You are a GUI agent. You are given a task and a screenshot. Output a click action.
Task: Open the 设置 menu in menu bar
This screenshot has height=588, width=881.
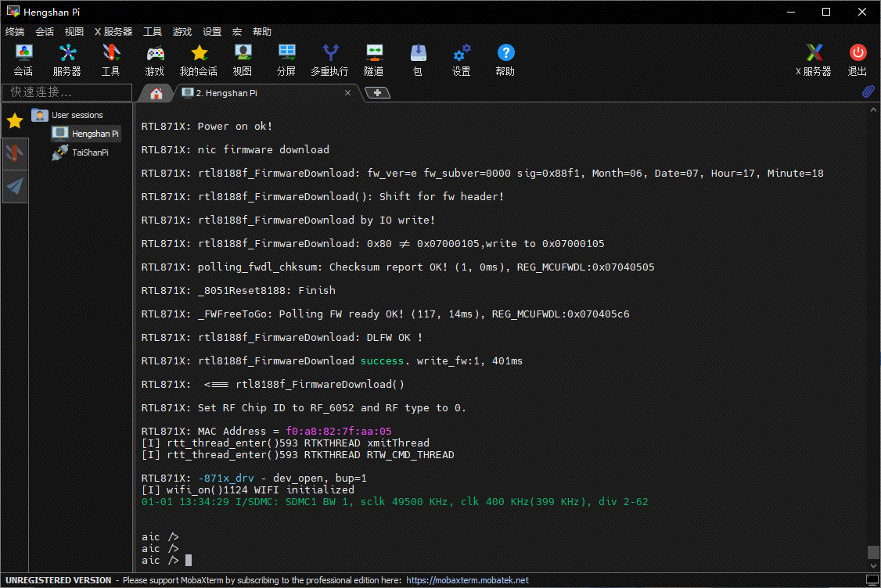click(212, 31)
